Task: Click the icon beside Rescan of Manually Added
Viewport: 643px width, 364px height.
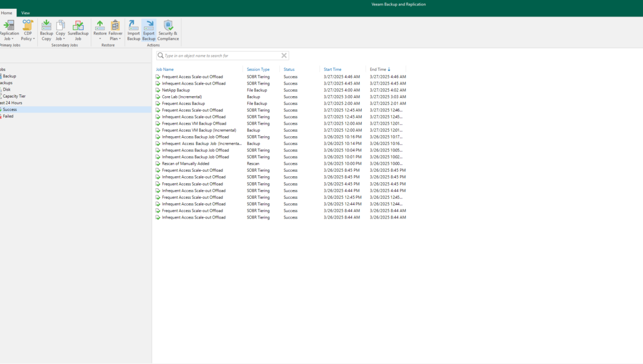Action: [x=158, y=164]
